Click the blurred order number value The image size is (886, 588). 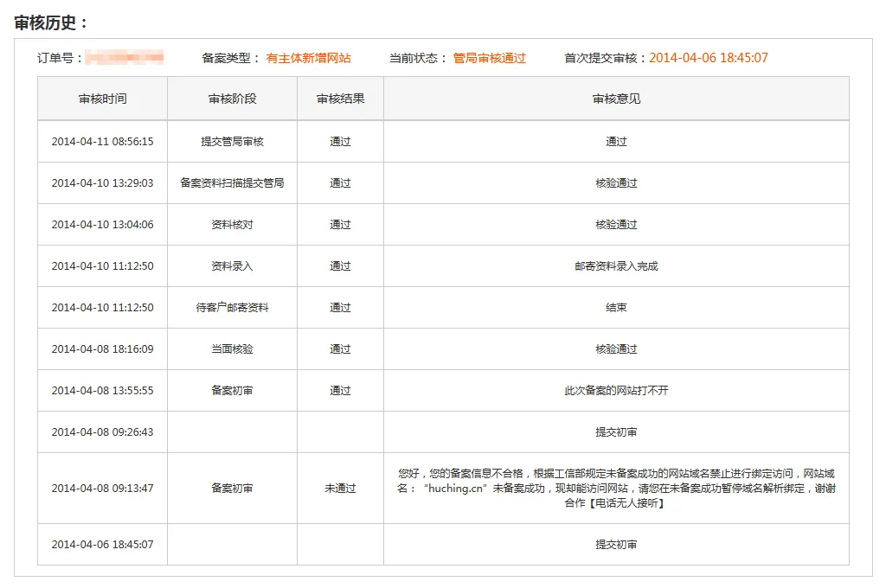[x=125, y=58]
